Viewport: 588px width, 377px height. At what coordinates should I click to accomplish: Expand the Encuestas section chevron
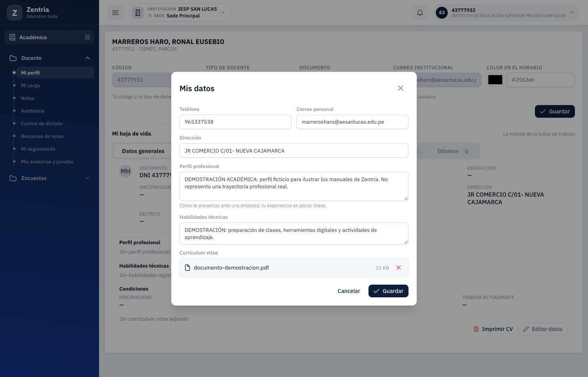pyautogui.click(x=88, y=178)
